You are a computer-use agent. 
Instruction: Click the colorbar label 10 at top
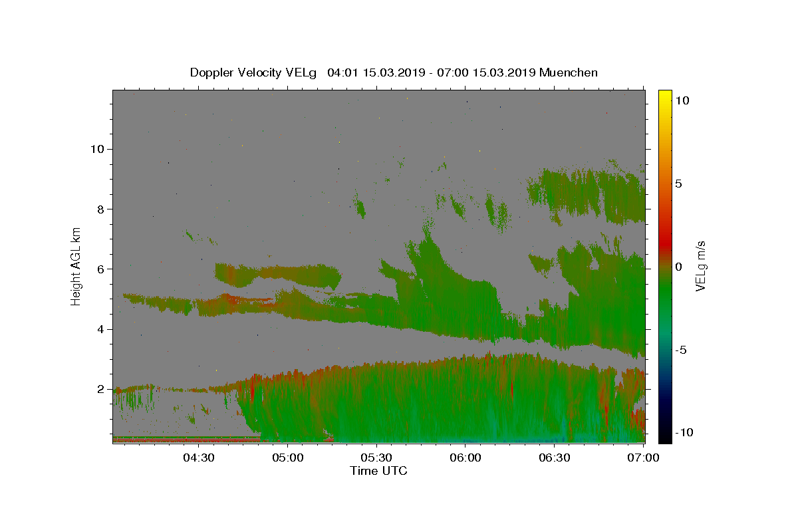click(x=682, y=100)
